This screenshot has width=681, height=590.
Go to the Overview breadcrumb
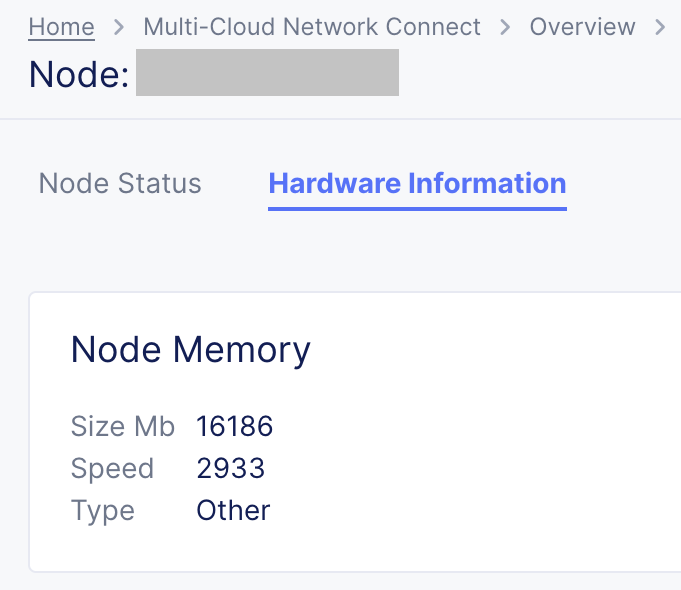tap(582, 27)
